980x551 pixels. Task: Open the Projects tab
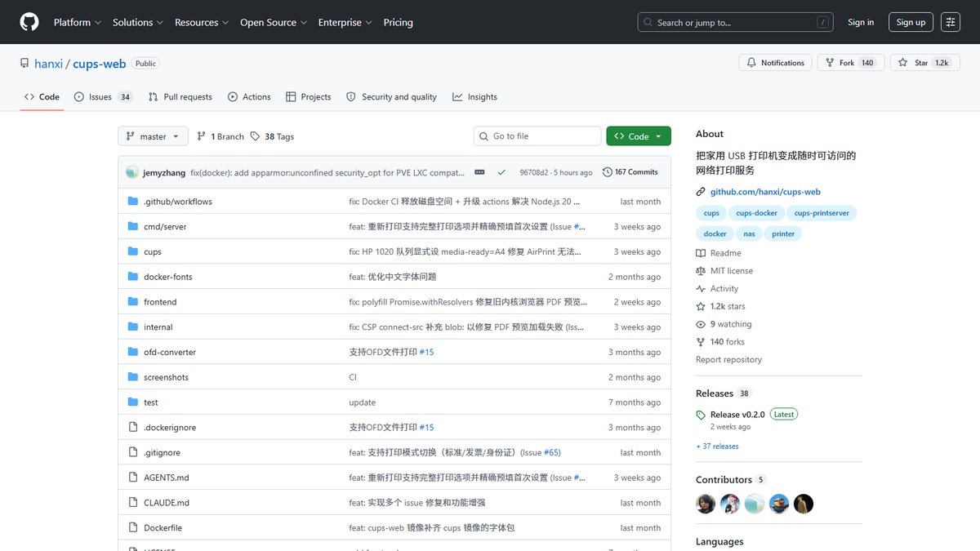point(308,96)
